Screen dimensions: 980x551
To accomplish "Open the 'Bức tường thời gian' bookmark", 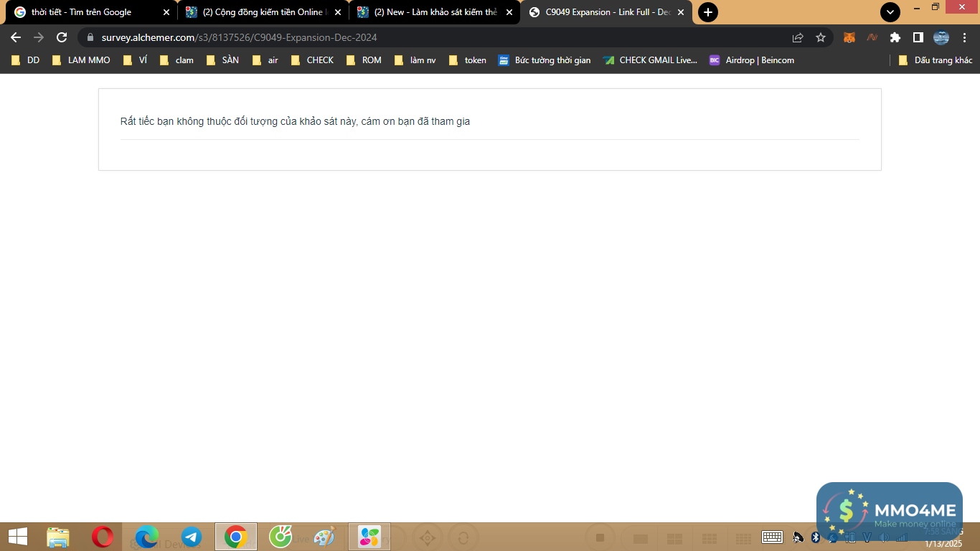I will point(545,60).
